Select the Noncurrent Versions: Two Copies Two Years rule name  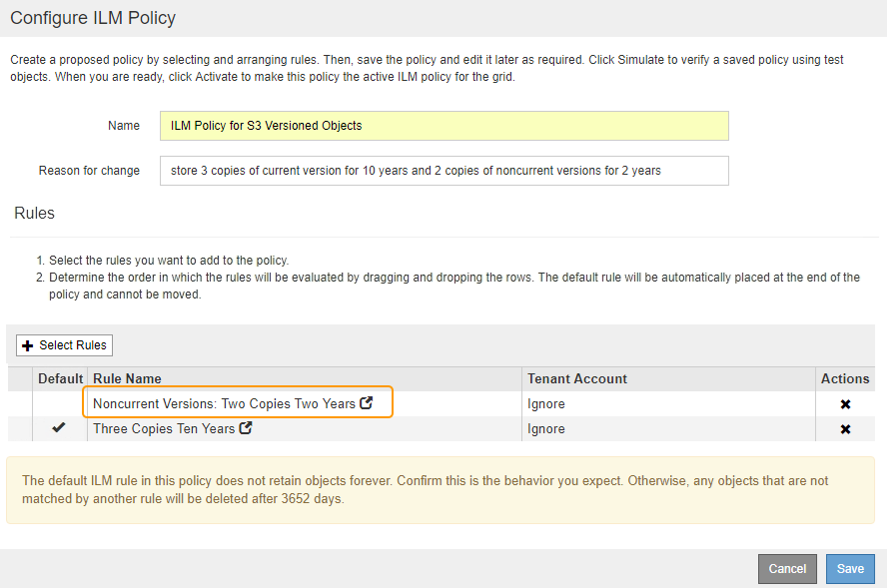coord(224,404)
